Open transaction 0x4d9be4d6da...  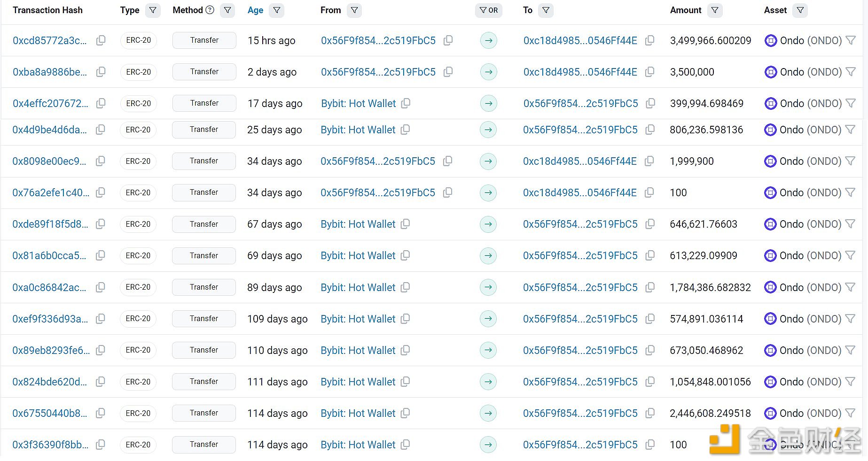(49, 130)
